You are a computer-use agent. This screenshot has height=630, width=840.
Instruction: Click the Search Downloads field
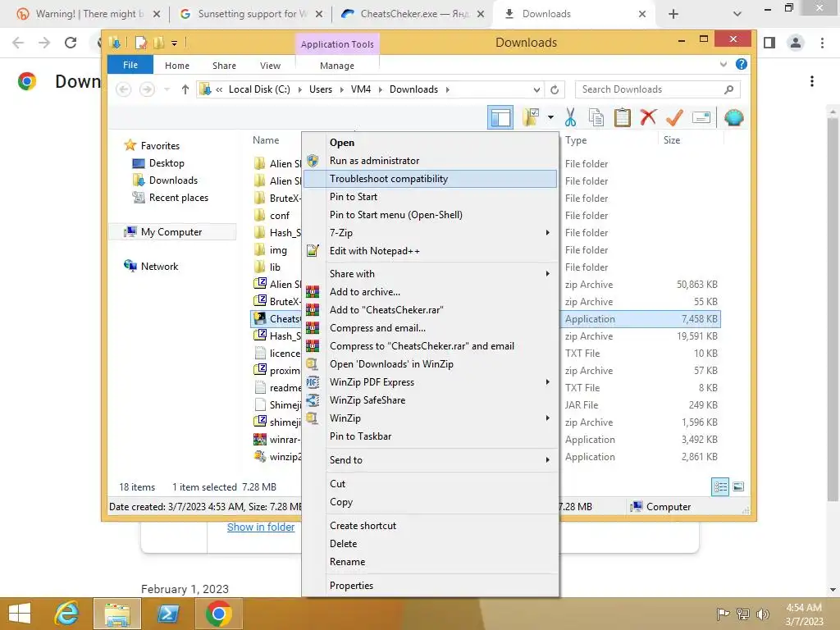pos(657,89)
